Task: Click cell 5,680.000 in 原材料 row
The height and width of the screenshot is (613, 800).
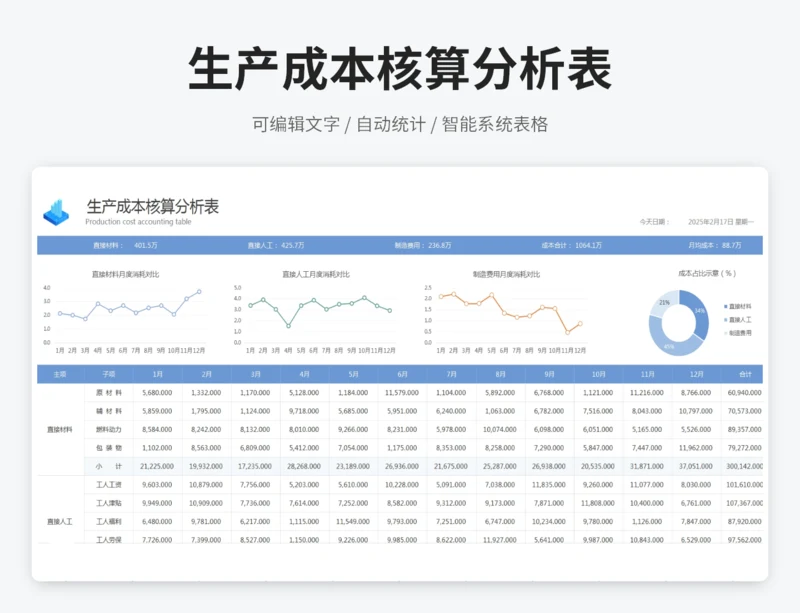Action: [157, 393]
